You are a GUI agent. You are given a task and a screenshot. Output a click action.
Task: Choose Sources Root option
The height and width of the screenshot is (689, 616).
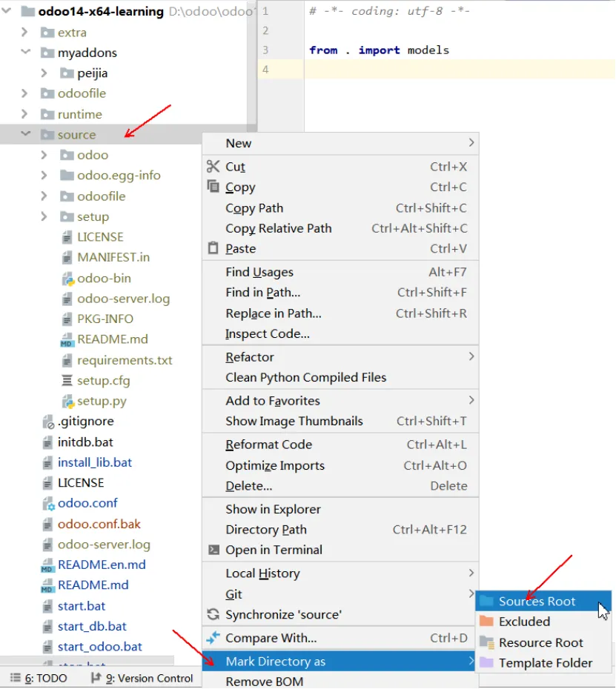tap(543, 601)
